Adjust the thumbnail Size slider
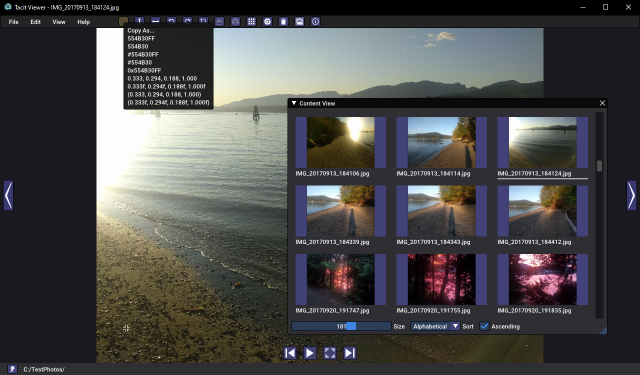This screenshot has width=640, height=375. 341,326
